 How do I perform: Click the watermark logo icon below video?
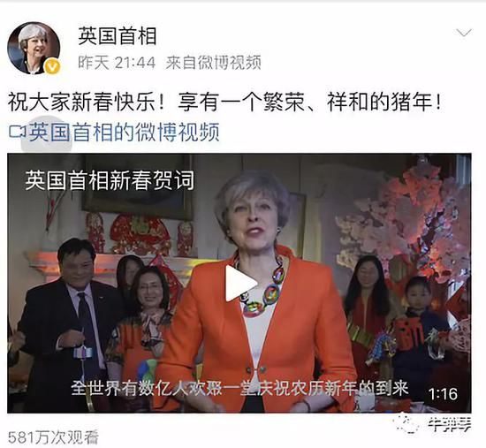(x=406, y=423)
